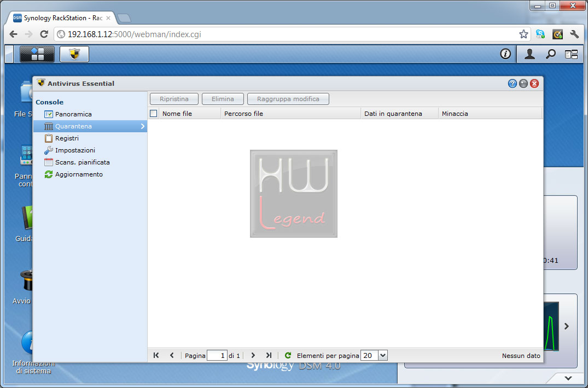The image size is (588, 388).
Task: Open Scans. pianificata section
Action: [90, 162]
